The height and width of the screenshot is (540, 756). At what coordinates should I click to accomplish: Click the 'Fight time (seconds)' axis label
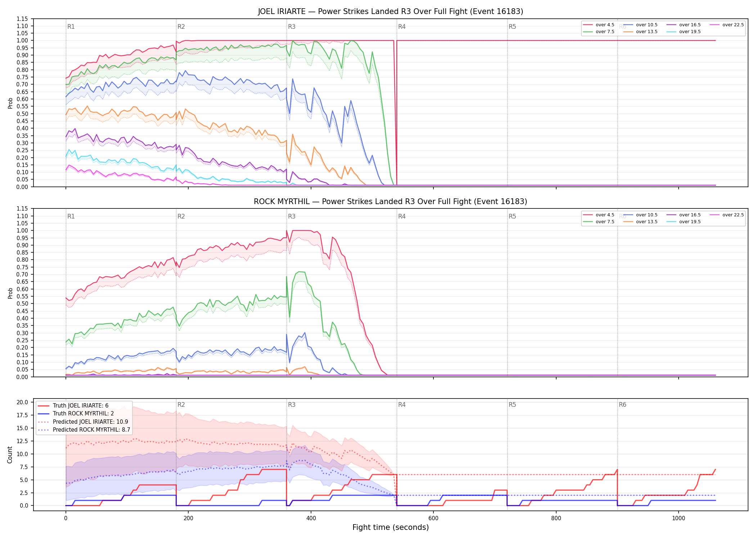tap(391, 527)
